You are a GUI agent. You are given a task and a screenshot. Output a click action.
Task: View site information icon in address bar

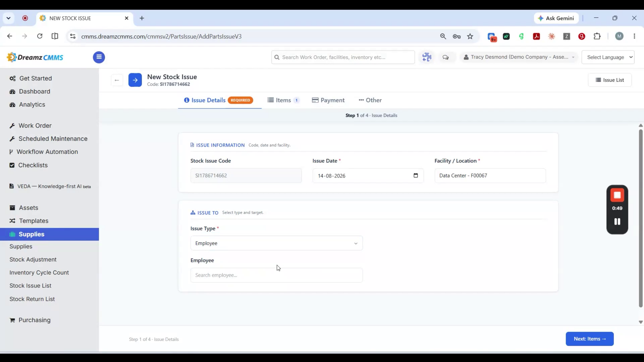point(73,36)
